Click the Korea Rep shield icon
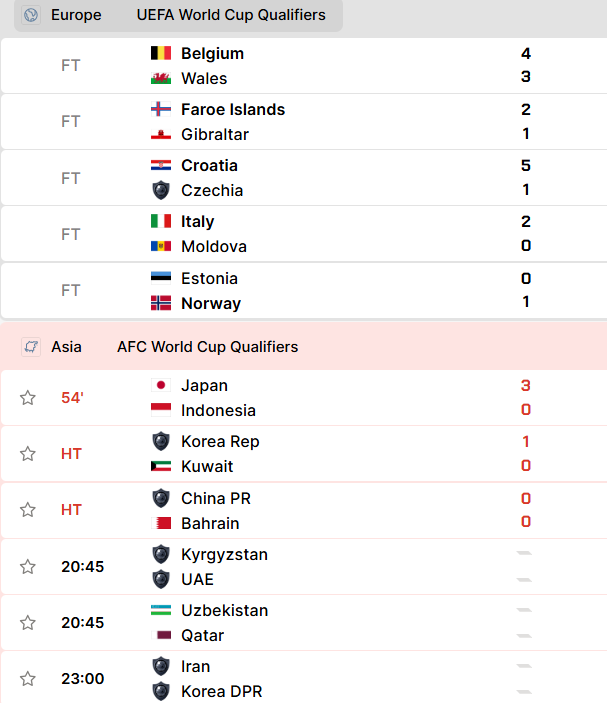The image size is (607, 703). click(161, 442)
